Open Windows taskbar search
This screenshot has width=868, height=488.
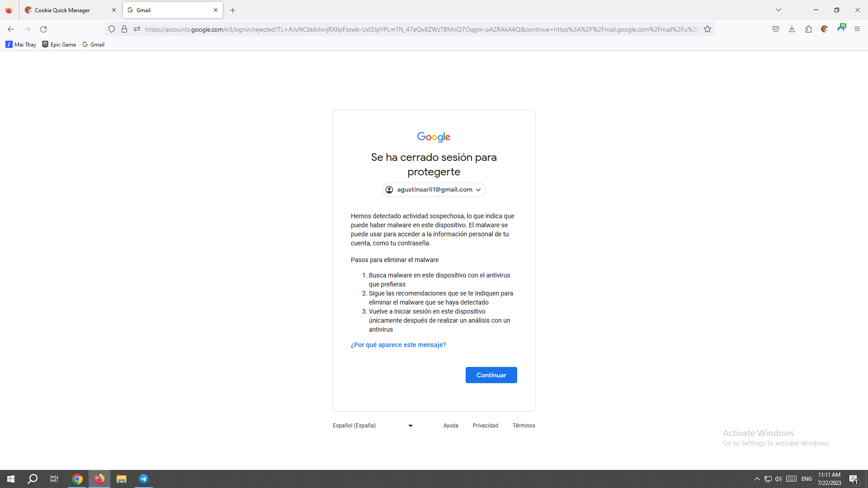(x=33, y=479)
